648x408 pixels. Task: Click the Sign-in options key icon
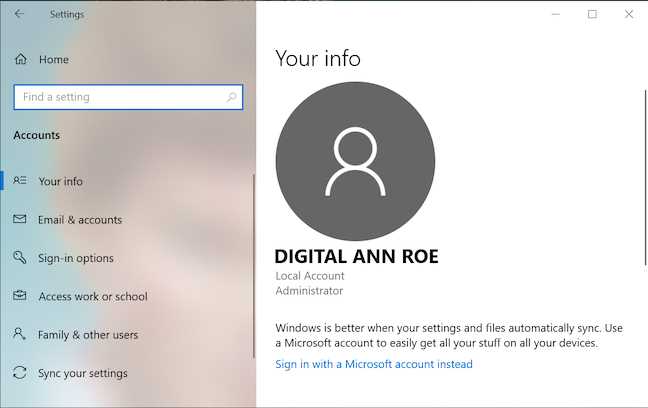click(x=19, y=257)
